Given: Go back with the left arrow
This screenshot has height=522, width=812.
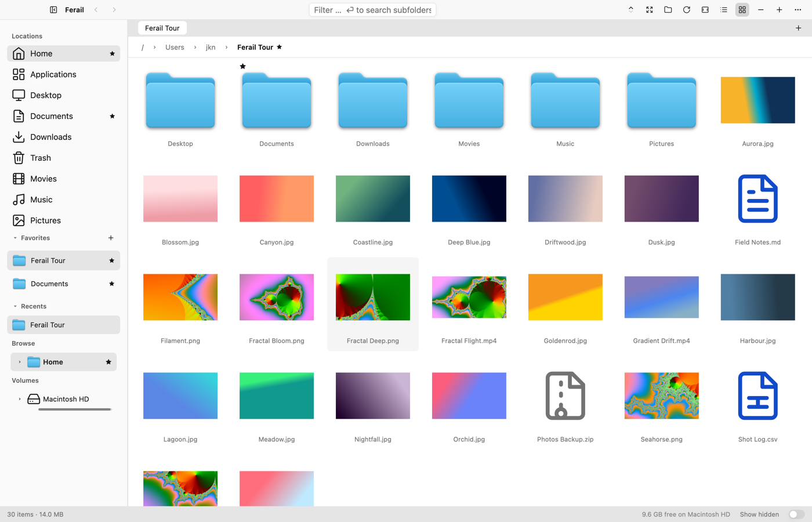Looking at the screenshot, I should (x=96, y=10).
